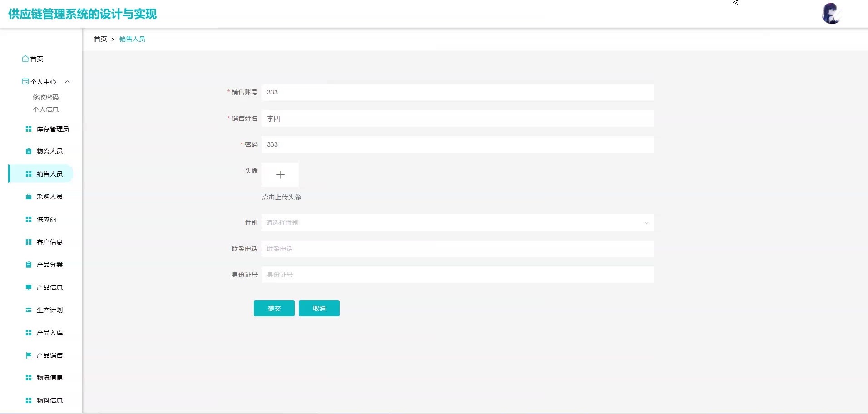Open the 生产计划 menu item
Image resolution: width=868 pixels, height=414 pixels.
click(49, 310)
